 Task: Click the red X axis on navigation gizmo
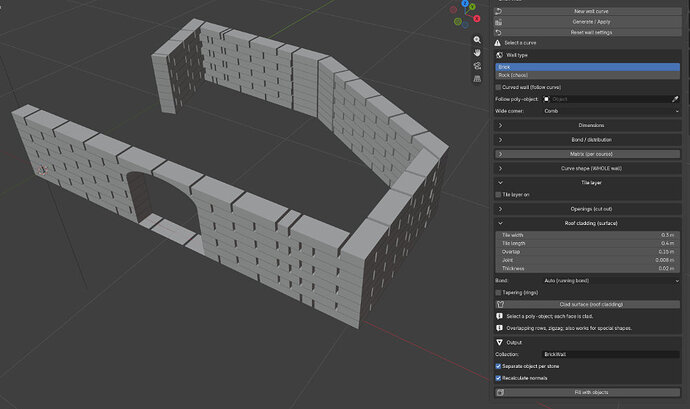(x=477, y=18)
